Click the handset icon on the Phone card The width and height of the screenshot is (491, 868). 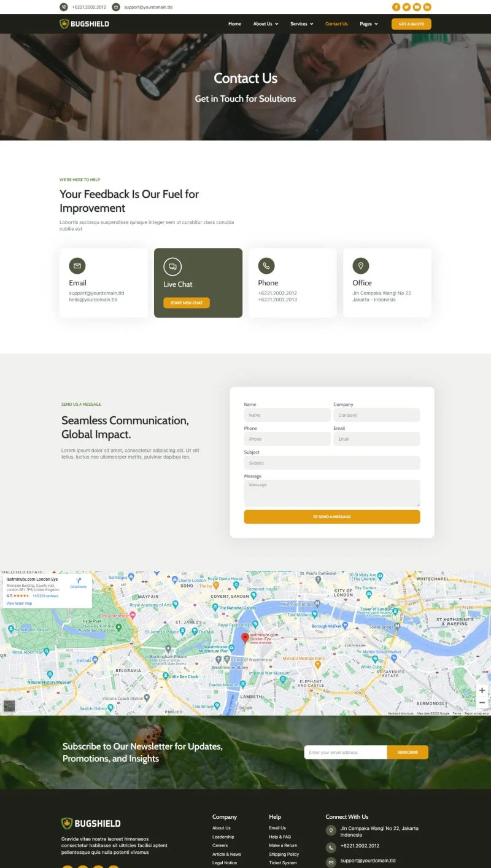pyautogui.click(x=266, y=266)
